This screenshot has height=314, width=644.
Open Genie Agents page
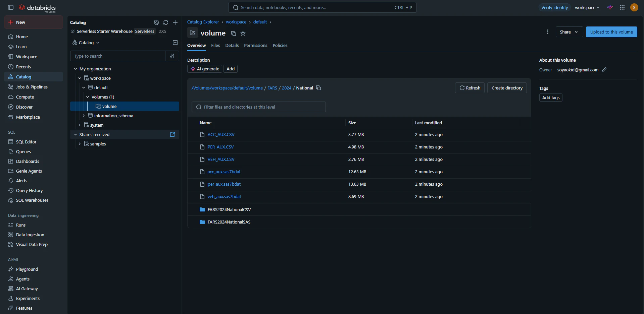[x=34, y=171]
